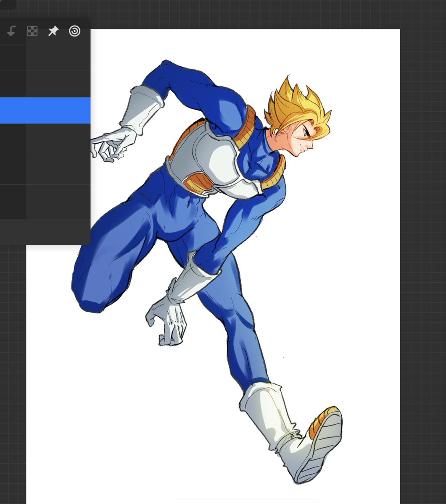
Task: Toggle the checkerboard alpha lock icon
Action: coord(32,31)
